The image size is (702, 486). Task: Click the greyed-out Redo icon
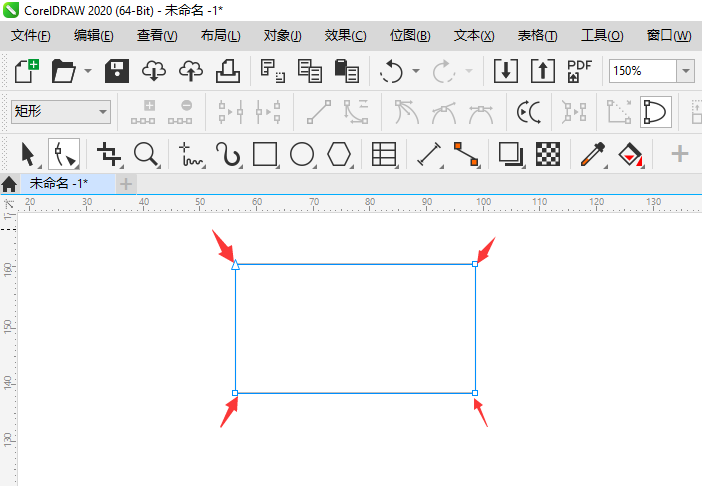coord(444,71)
